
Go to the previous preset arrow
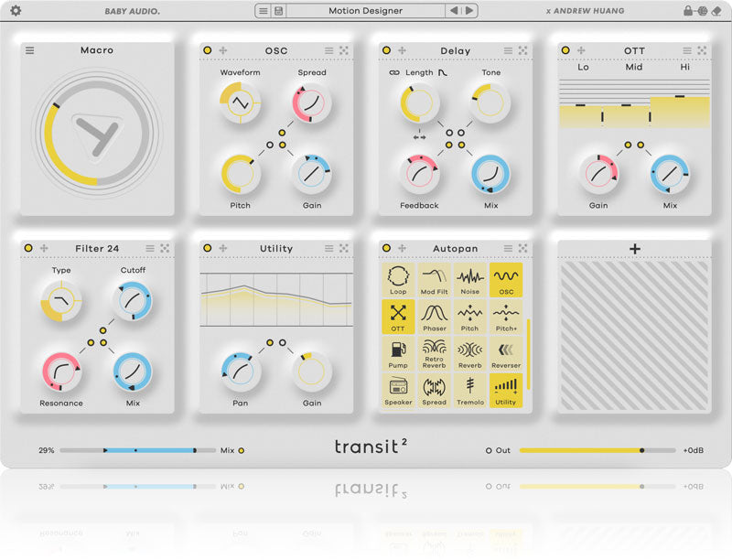[454, 10]
